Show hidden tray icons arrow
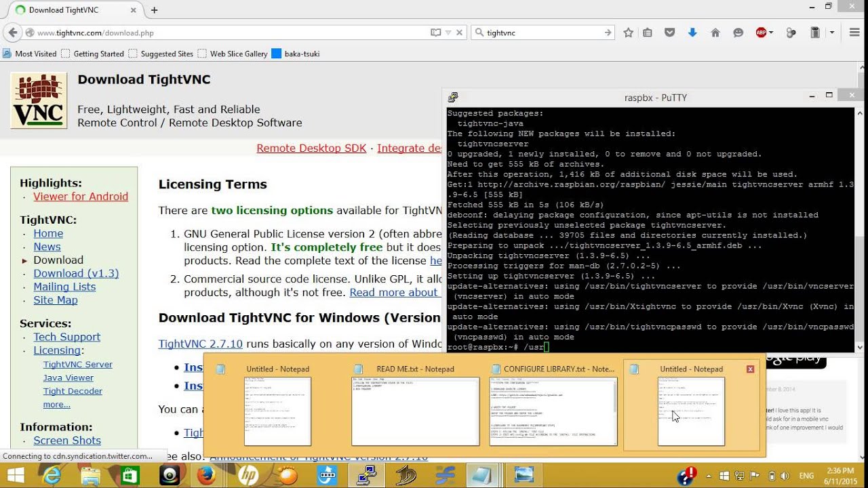The image size is (868, 488). tap(709, 476)
